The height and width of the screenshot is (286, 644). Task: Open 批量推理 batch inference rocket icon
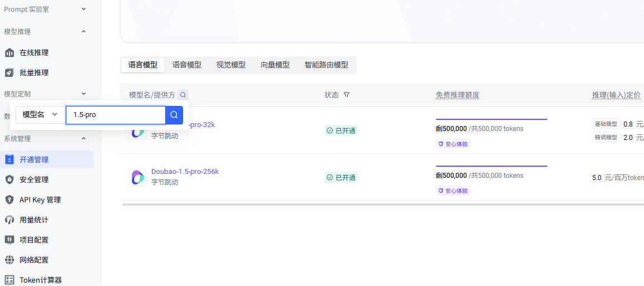(x=9, y=72)
